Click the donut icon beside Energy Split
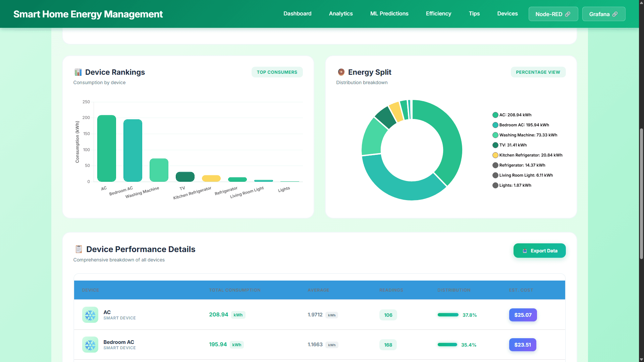The height and width of the screenshot is (362, 644). click(341, 72)
